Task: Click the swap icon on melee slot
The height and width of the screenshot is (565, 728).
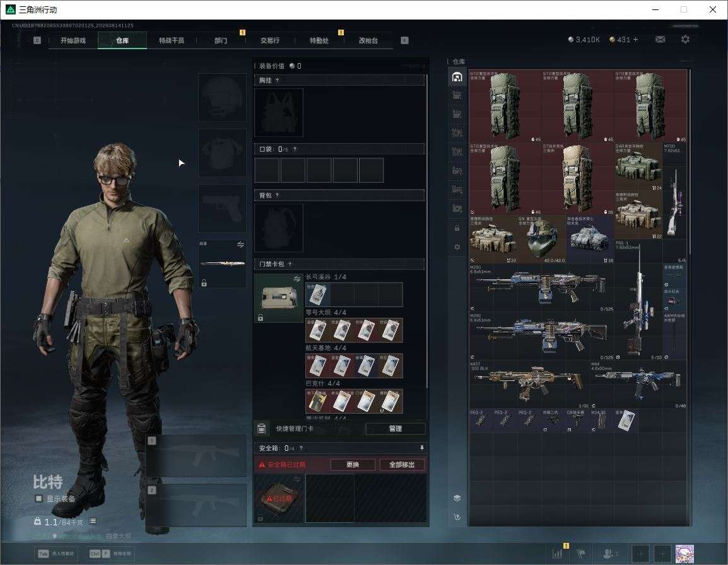Action: point(240,245)
